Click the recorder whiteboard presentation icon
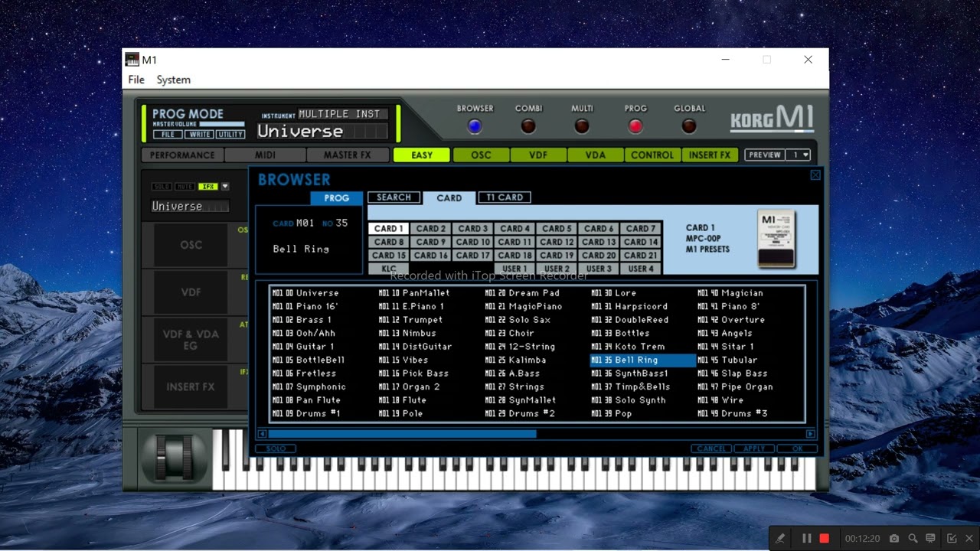 point(931,539)
